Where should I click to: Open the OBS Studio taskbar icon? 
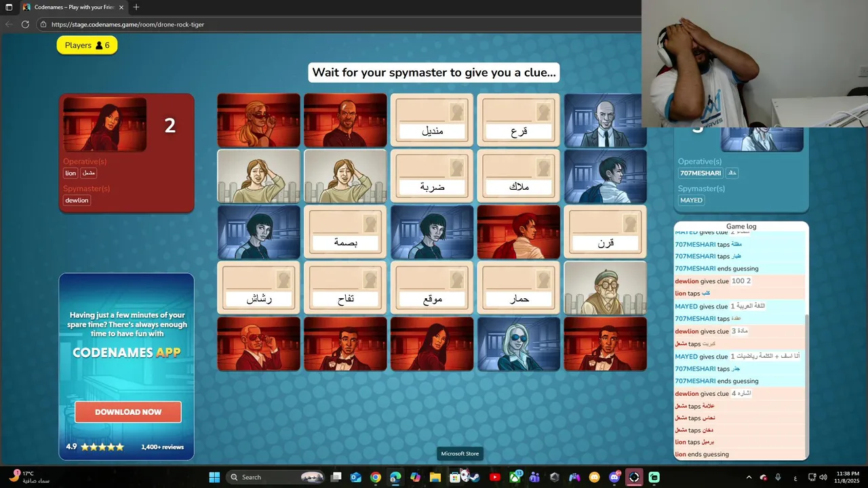click(x=634, y=477)
